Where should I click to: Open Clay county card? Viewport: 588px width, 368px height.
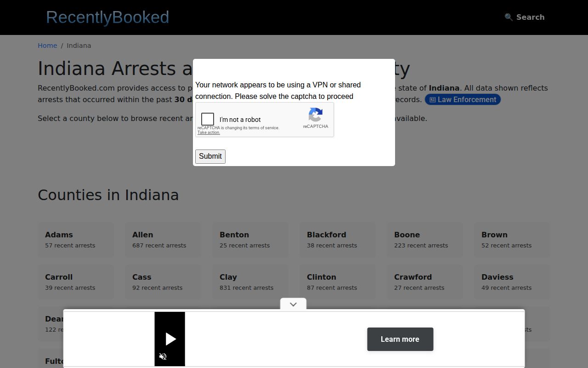[x=250, y=282]
